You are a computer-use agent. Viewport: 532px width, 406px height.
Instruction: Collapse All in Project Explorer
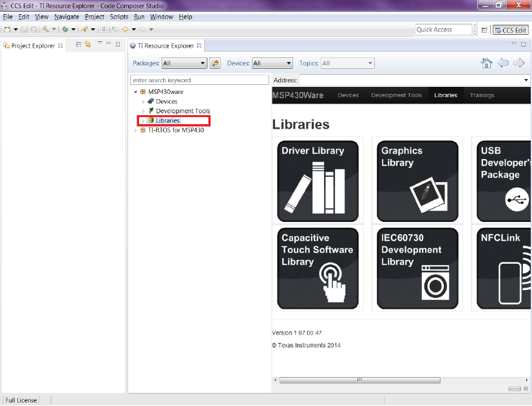click(x=79, y=44)
